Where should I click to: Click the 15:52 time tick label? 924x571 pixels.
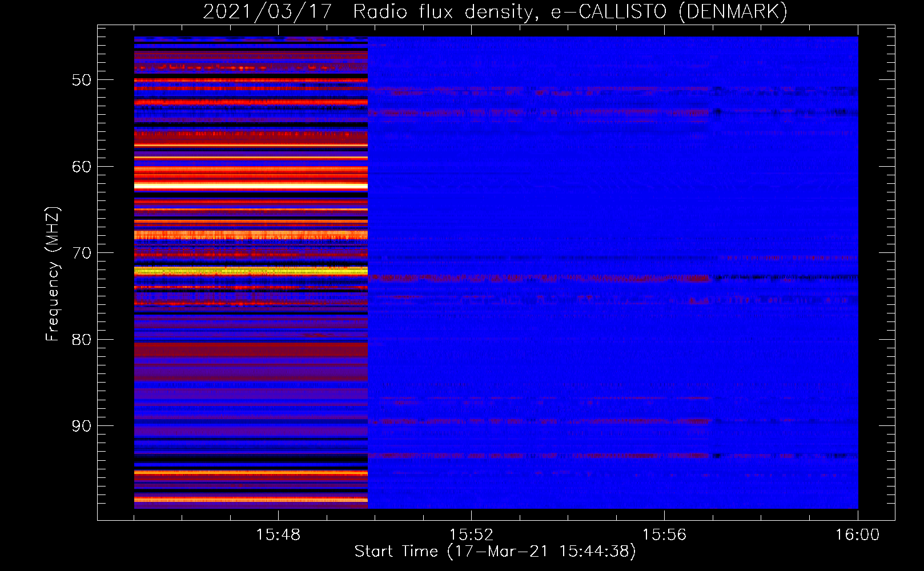pos(471,535)
